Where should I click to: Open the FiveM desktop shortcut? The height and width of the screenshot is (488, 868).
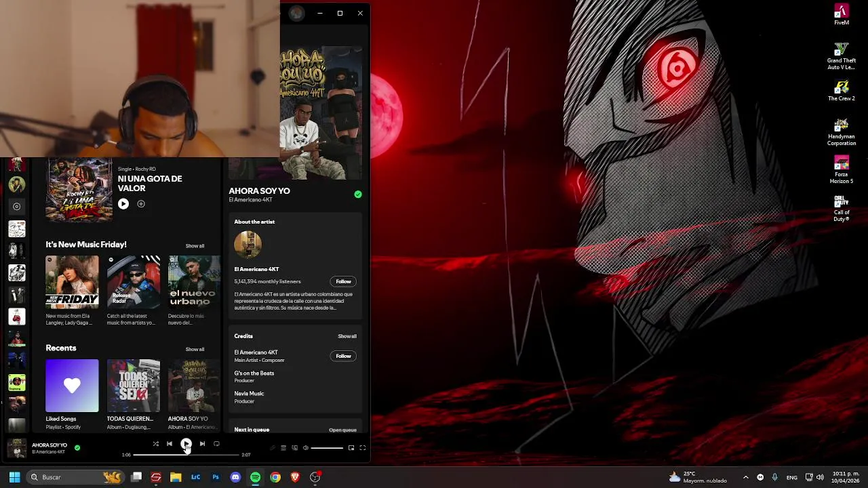(x=842, y=14)
